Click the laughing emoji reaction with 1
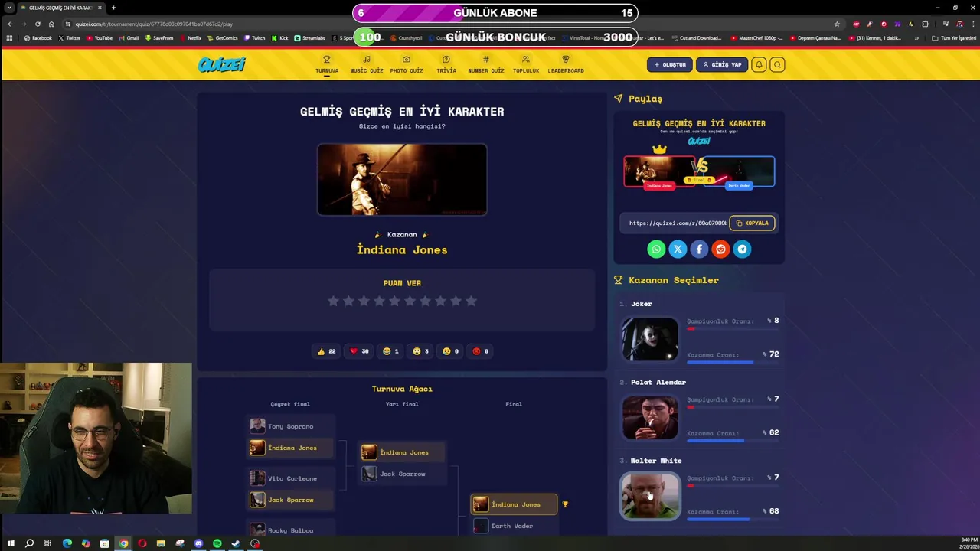Viewport: 980px width, 551px height. 390,351
